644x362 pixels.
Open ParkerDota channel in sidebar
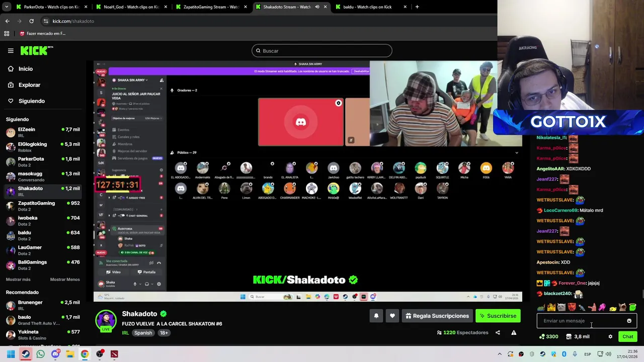[x=43, y=161]
